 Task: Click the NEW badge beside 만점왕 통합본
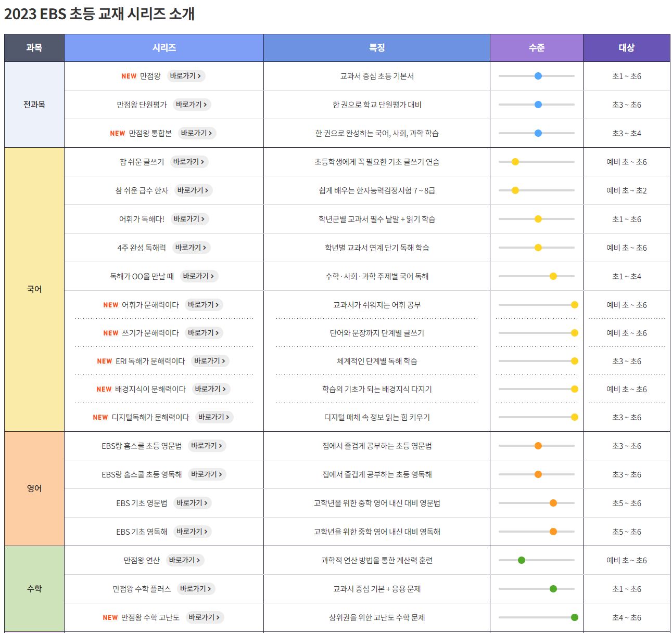click(118, 133)
